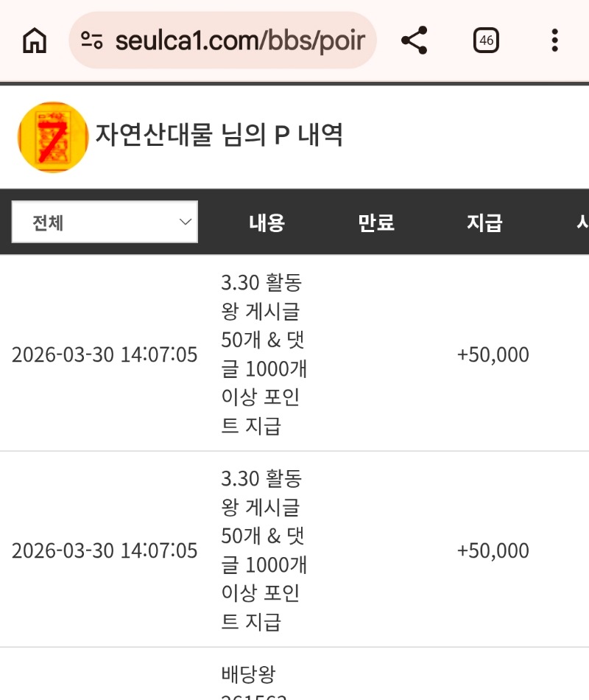Tap the first row's 활동왕 description text
This screenshot has height=700, width=589.
(263, 354)
